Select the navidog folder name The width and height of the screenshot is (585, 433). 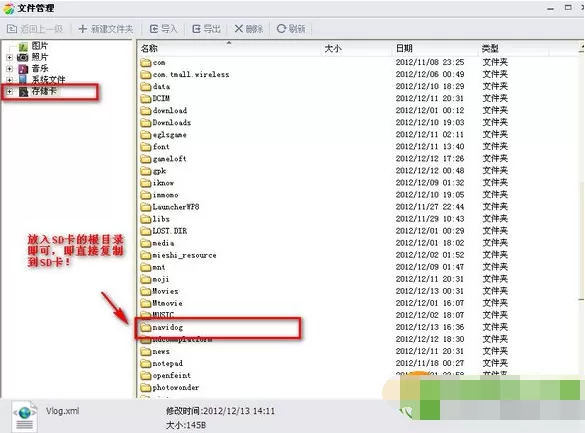(x=168, y=327)
